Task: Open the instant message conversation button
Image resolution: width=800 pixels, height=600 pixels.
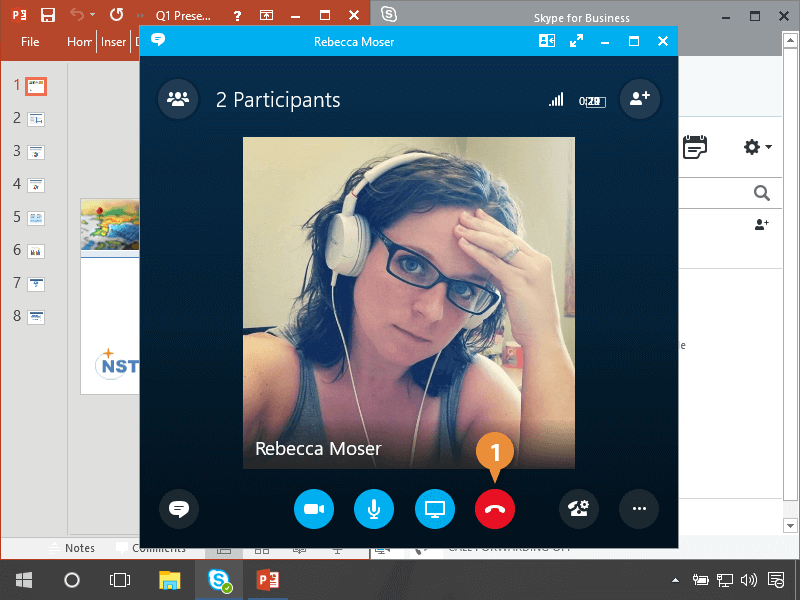Action: (x=179, y=509)
